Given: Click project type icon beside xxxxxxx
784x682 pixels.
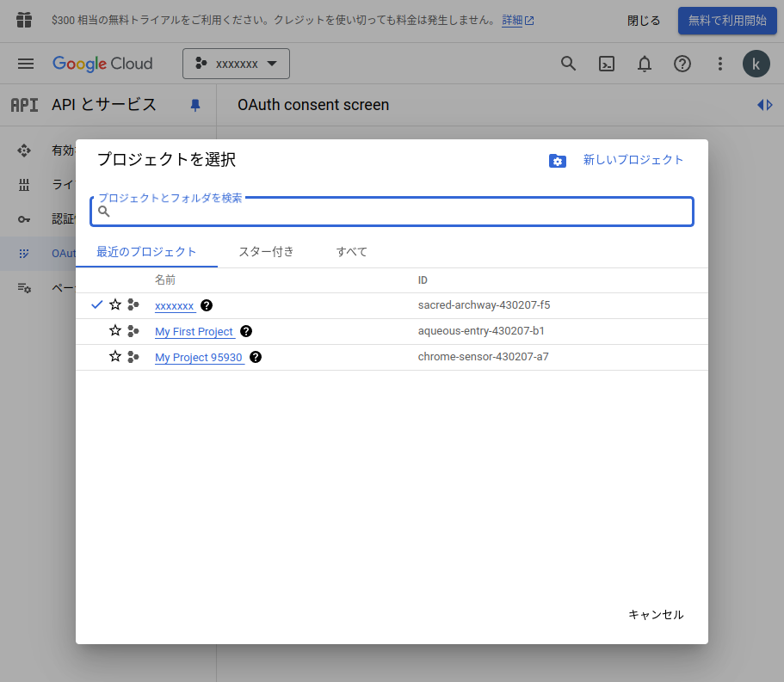Looking at the screenshot, I should coord(133,304).
